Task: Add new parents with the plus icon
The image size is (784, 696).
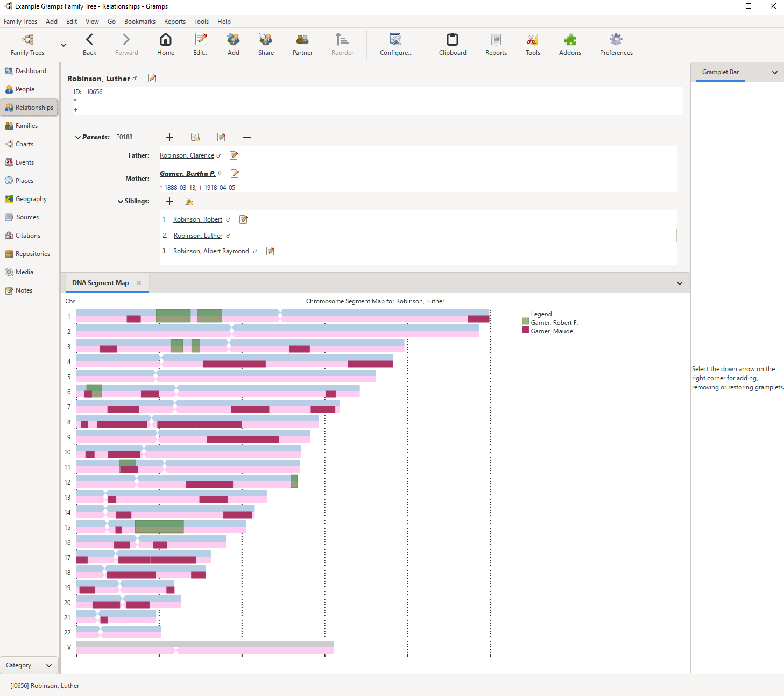Action: 169,137
